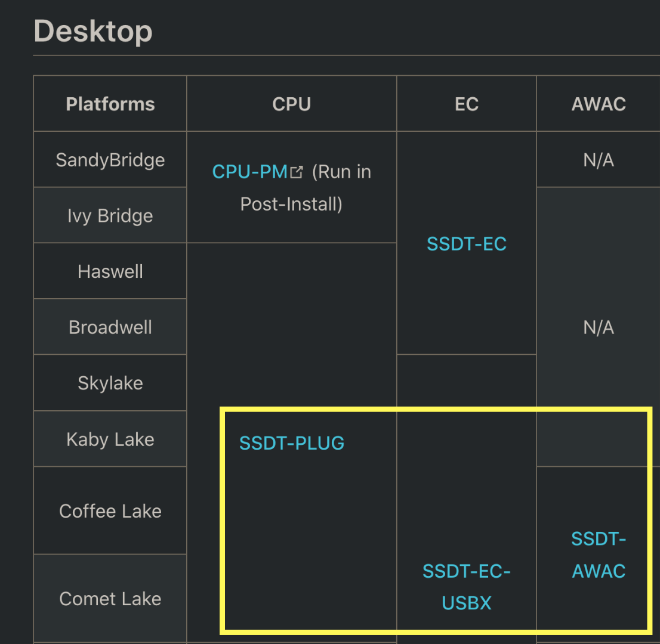Click the Platforms column header

[x=110, y=104]
